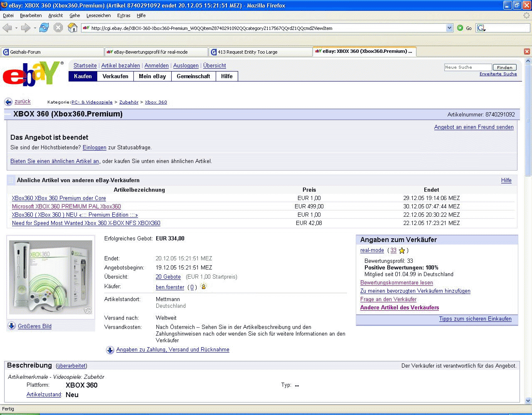This screenshot has width=532, height=415.
Task: Click the eBay logo
Action: (33, 74)
